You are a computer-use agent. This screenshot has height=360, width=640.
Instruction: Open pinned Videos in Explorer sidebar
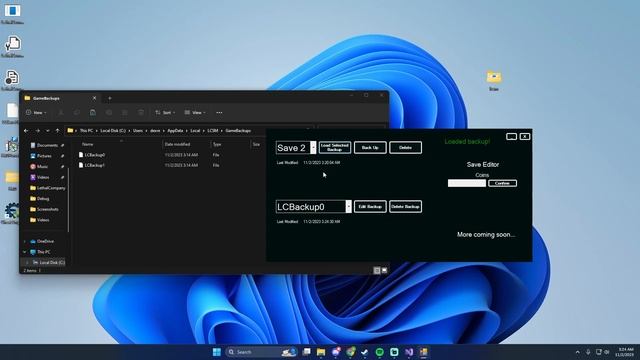tap(43, 177)
